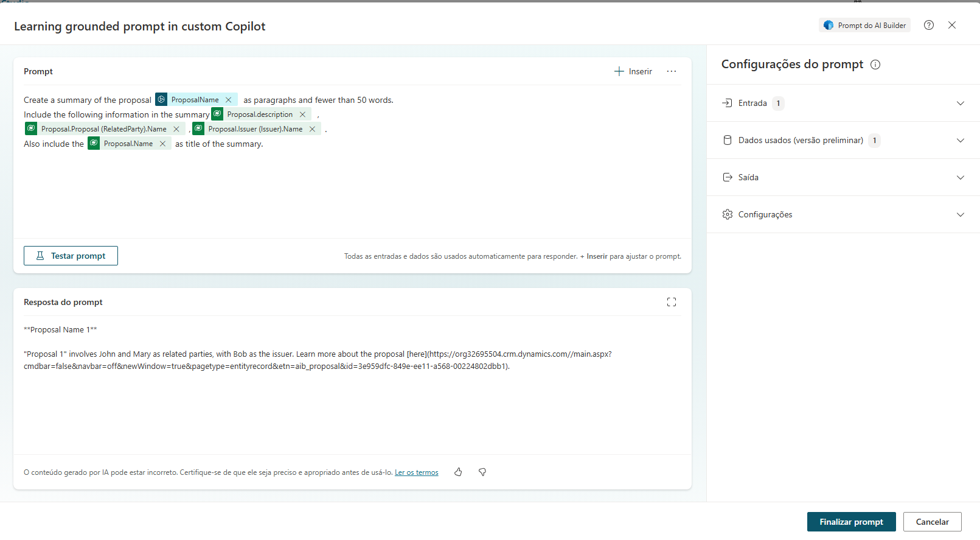Viewport: 980px width, 540px height.
Task: Close the prompt editor dialog
Action: (952, 25)
